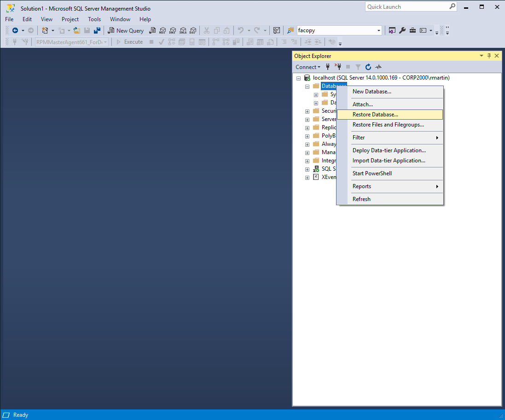Click the Refresh icon in Object Explorer toolbar
This screenshot has width=505, height=420.
point(368,67)
